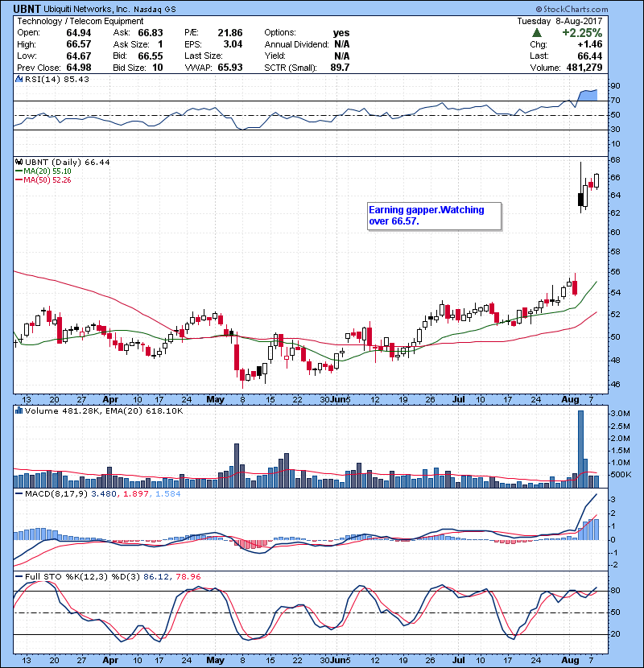Select the Bid value 66.55
Image resolution: width=644 pixels, height=668 pixels.
[x=150, y=56]
